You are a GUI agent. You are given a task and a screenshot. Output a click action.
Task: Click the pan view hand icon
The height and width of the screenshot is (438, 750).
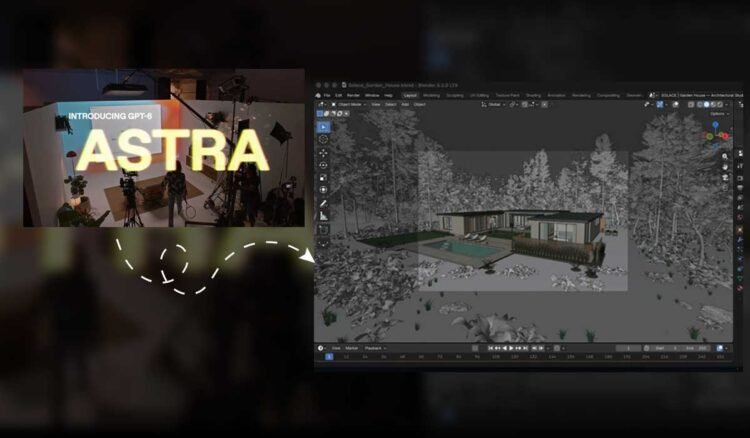(x=725, y=167)
